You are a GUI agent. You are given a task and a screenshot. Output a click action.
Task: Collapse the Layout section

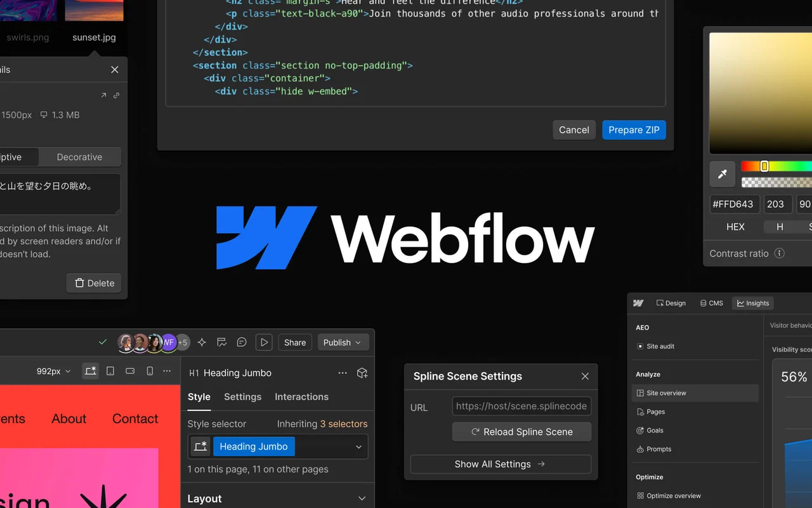tap(362, 498)
